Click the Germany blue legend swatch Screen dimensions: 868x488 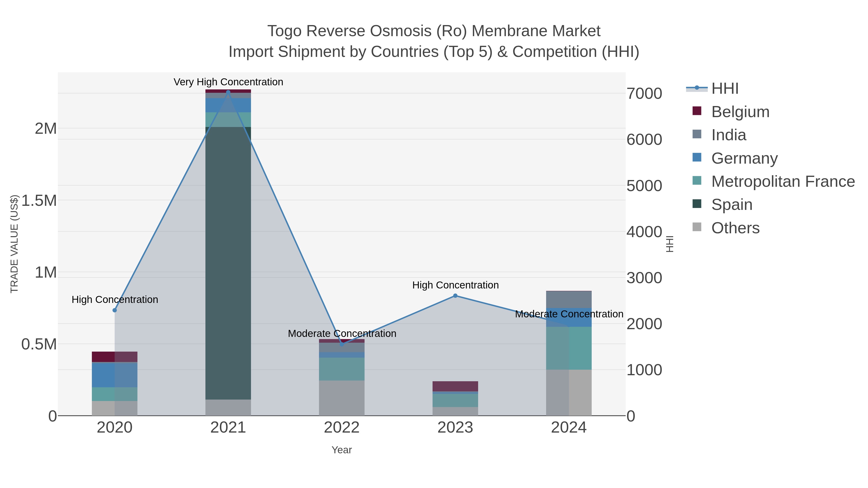697,157
